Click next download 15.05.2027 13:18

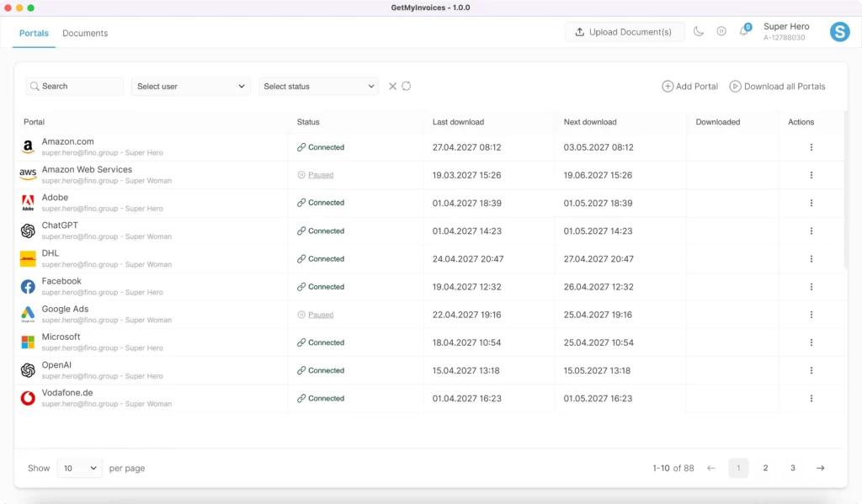coord(597,370)
